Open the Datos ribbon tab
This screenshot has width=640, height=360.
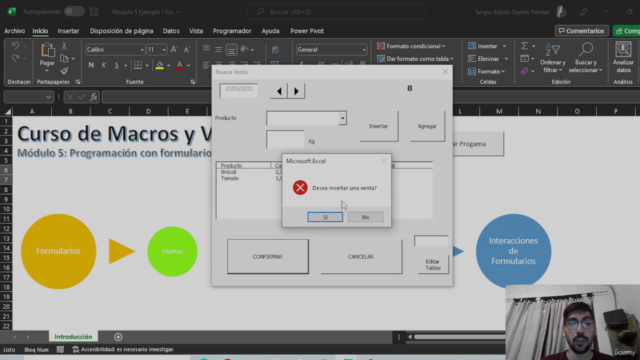[x=171, y=31]
